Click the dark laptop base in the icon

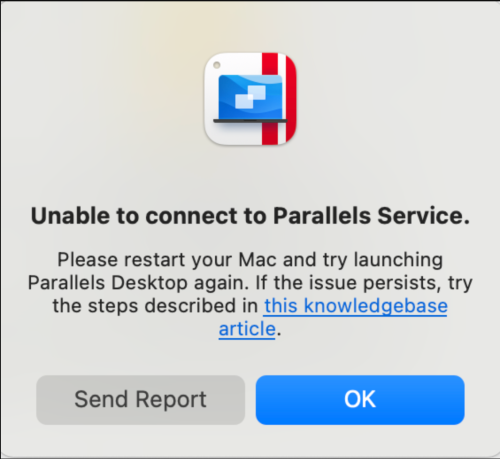[250, 121]
